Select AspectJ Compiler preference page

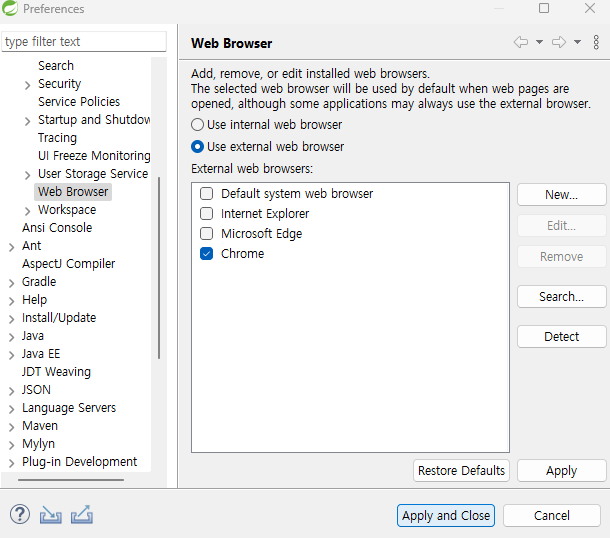68,264
